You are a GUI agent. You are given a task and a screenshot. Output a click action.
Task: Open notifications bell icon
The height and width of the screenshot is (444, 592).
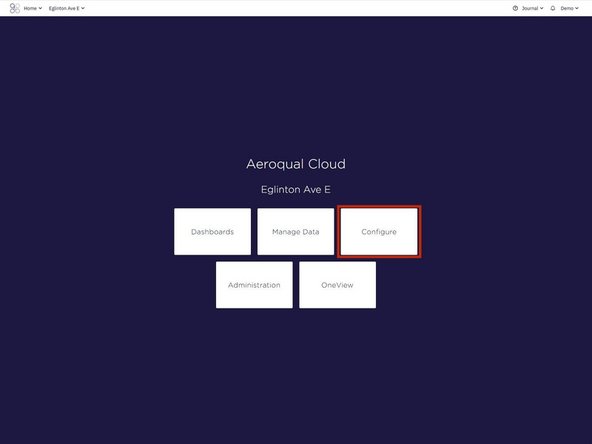coord(553,8)
